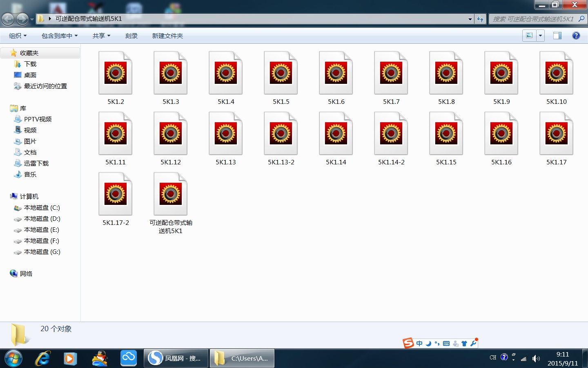Create a folder with 新建文件夹
This screenshot has width=588, height=368.
[x=167, y=36]
